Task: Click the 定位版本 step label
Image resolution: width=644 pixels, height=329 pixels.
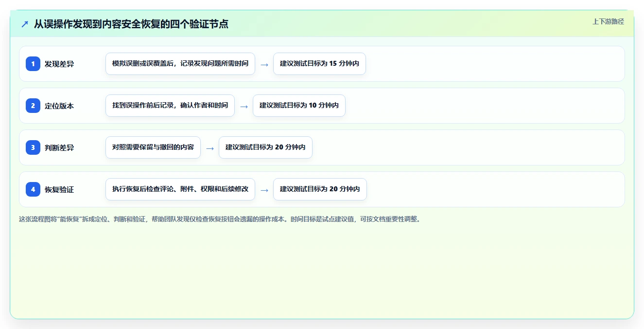Action: point(59,106)
